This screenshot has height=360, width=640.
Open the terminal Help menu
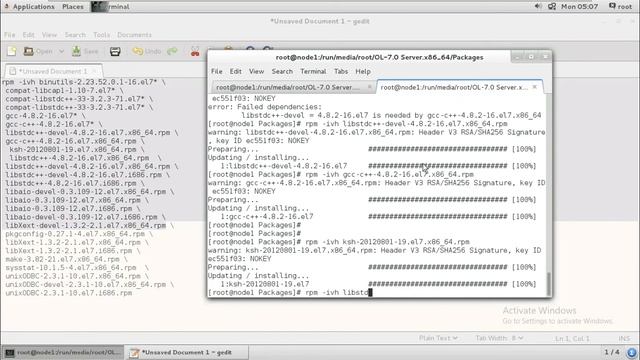pos(363,71)
